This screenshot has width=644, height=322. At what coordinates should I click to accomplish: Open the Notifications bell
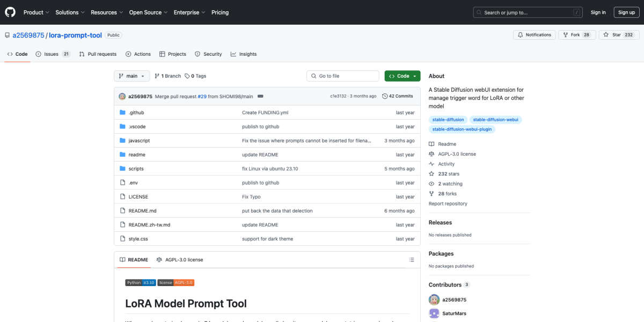click(521, 34)
